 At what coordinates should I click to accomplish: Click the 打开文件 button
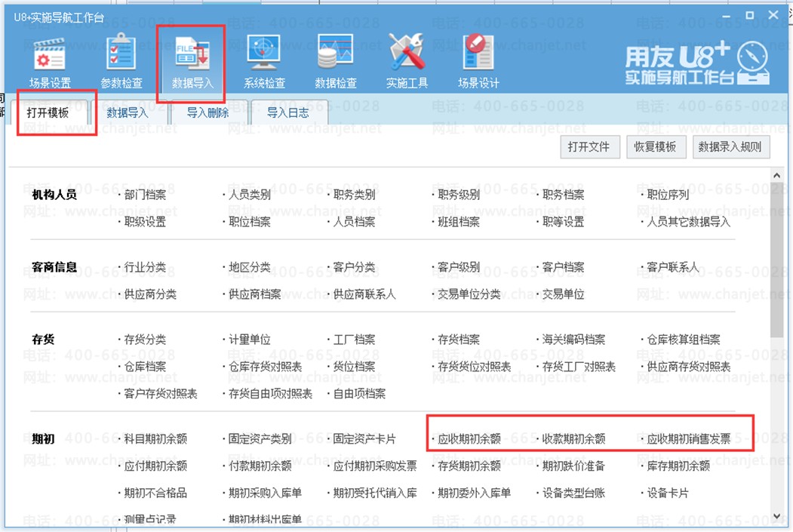point(589,146)
